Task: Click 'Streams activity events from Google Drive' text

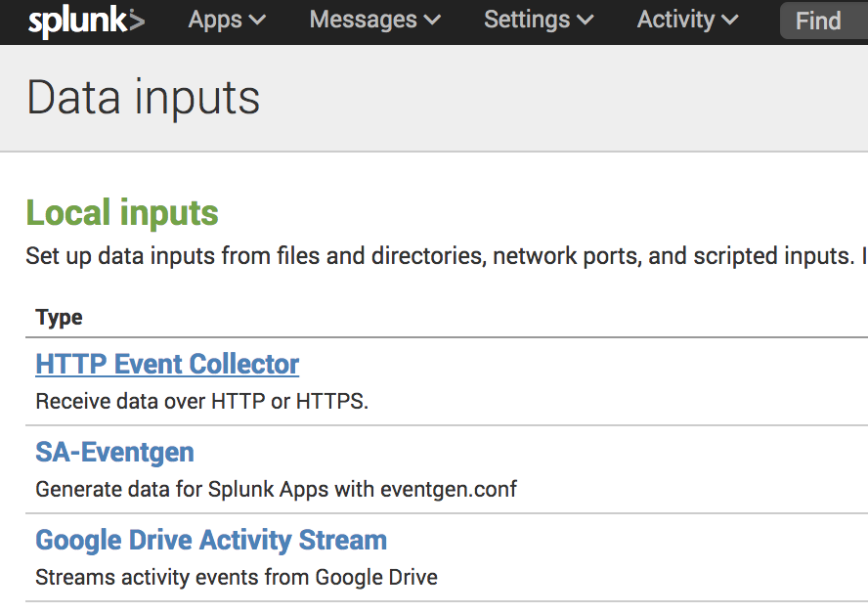Action: (236, 577)
